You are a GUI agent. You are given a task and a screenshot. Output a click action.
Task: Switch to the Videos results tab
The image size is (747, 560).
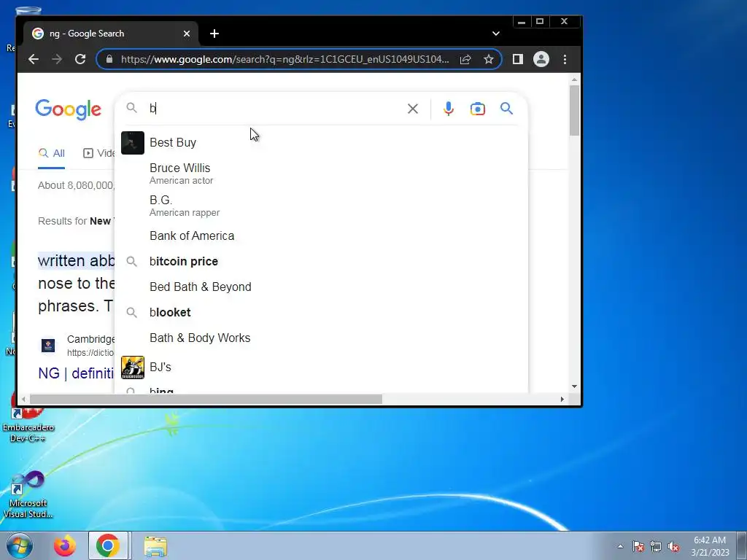point(98,153)
